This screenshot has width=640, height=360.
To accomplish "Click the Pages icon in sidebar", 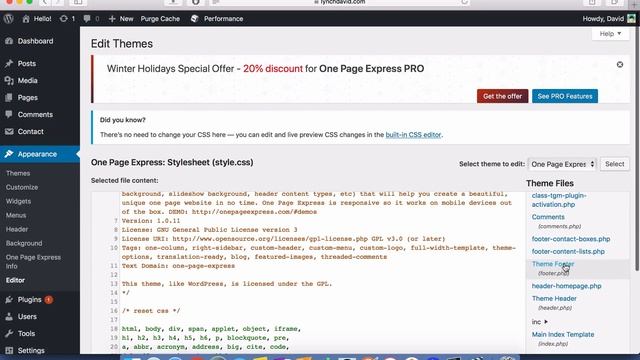I will (x=9, y=98).
